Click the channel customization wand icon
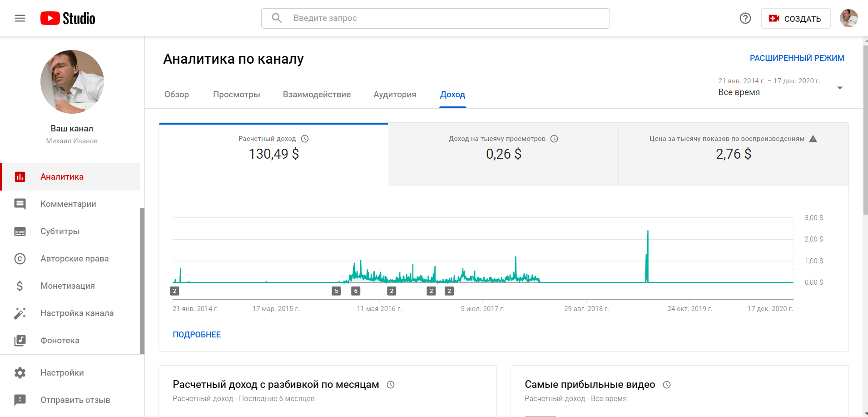The image size is (868, 417). pos(20,313)
